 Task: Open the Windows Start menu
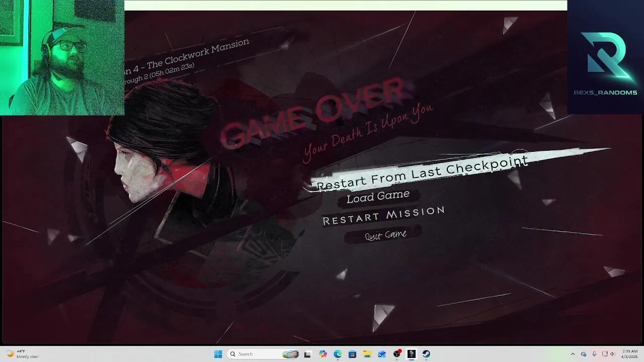pyautogui.click(x=218, y=354)
